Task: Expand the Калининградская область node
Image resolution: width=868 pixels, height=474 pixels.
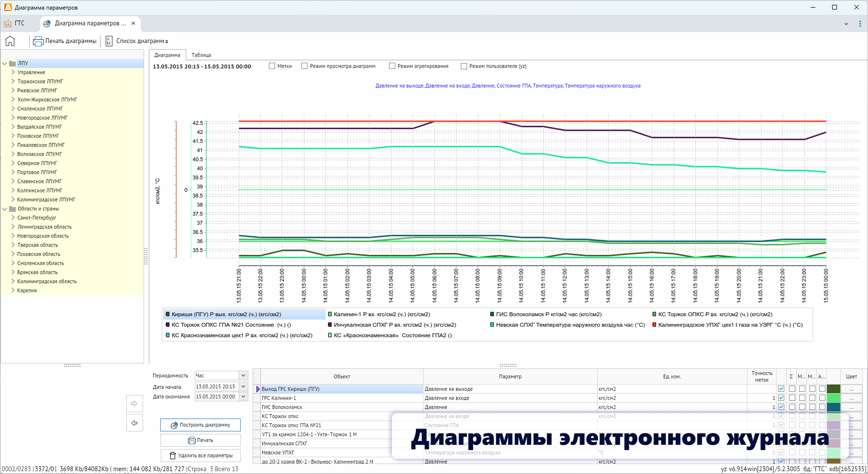Action: pyautogui.click(x=13, y=281)
